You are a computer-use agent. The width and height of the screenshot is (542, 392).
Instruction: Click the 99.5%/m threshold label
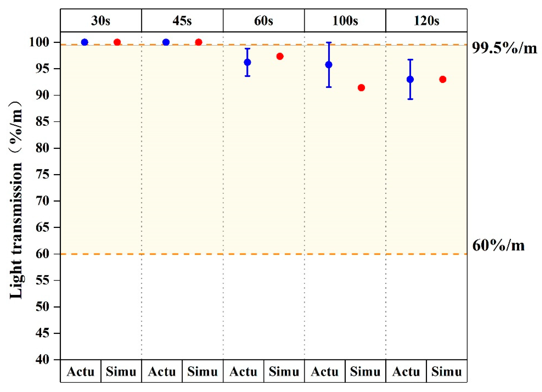pos(504,48)
